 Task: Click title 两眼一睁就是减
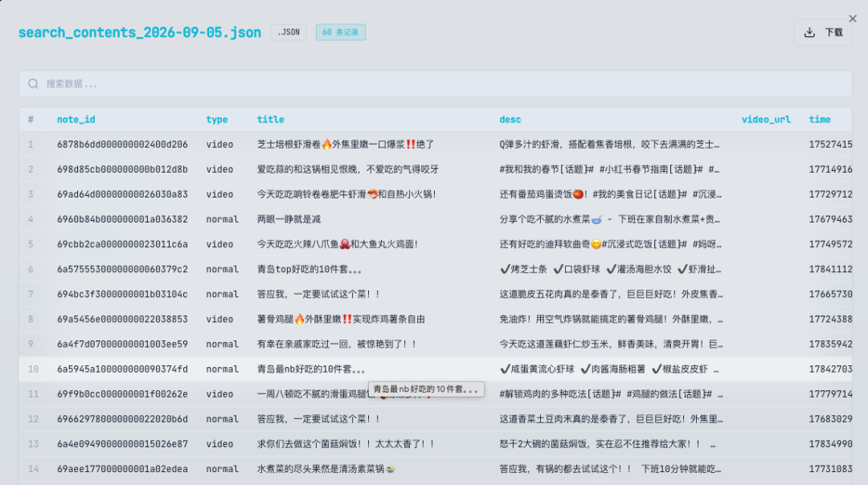coord(289,219)
